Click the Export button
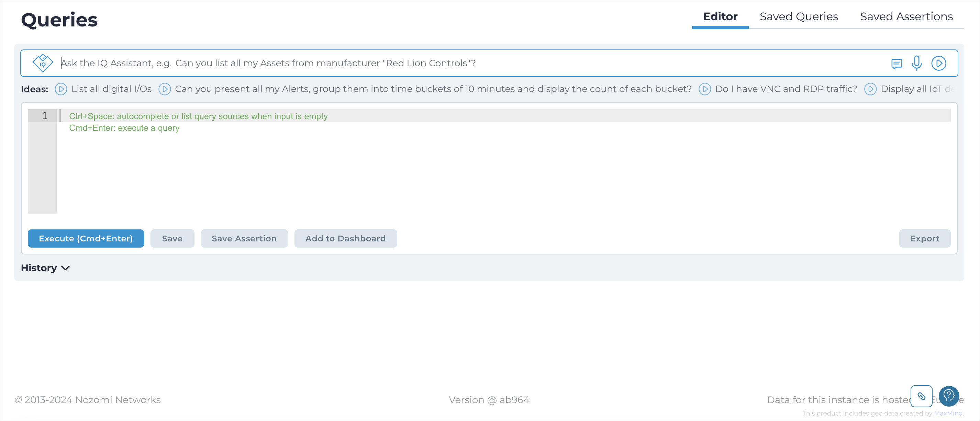 pos(924,238)
